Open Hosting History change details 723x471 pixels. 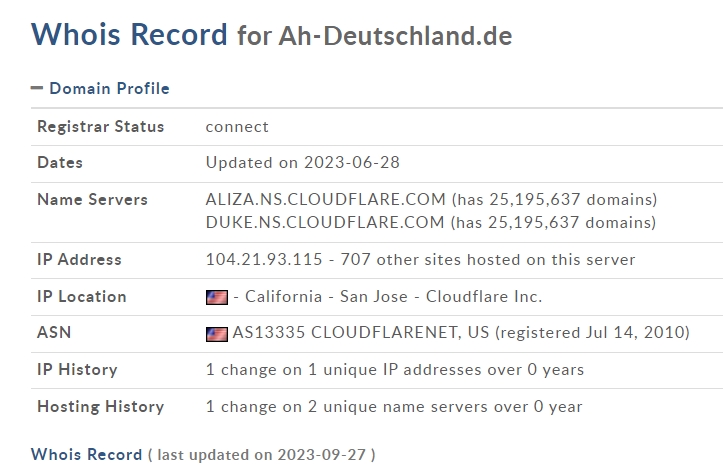tap(394, 406)
